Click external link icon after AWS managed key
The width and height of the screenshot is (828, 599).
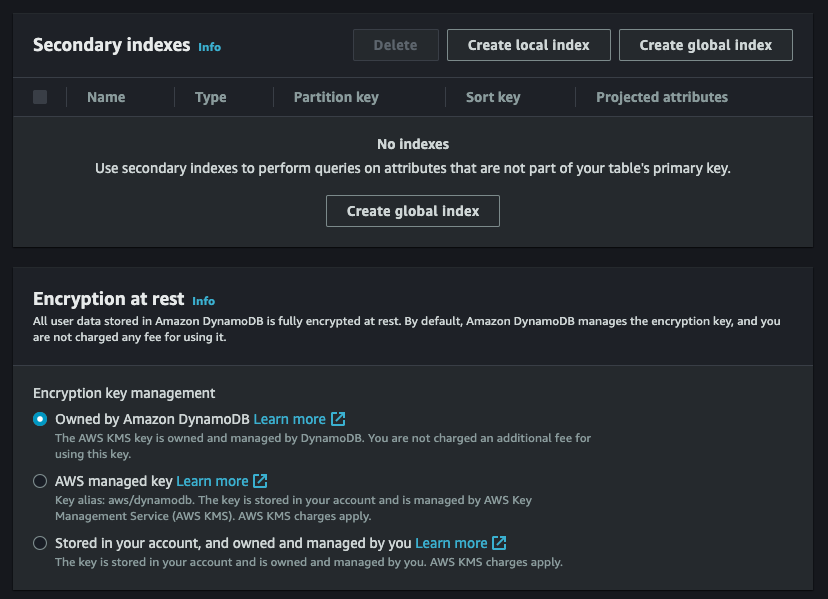pos(260,481)
